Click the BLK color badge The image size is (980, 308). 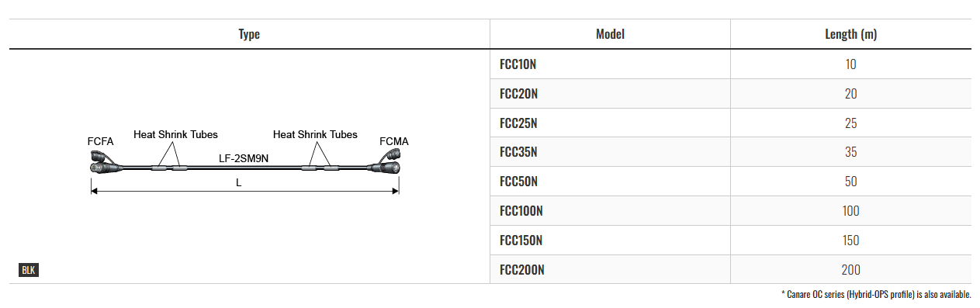[x=28, y=270]
